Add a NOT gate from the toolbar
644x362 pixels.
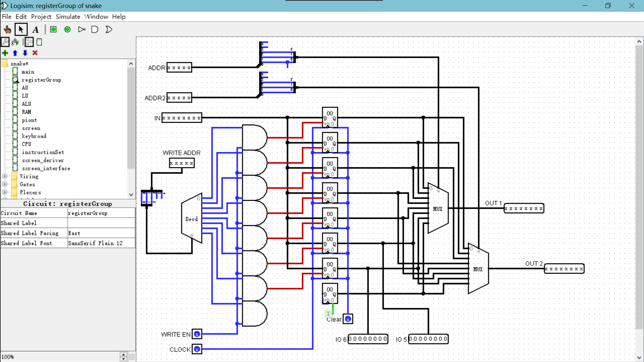tap(82, 29)
